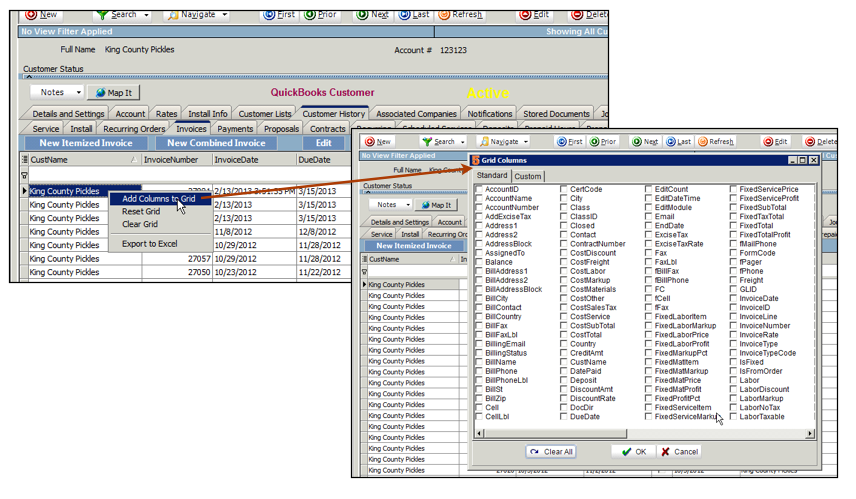Tick the InvoiceDate column checkbox
Viewport: 856px width, 499px height.
734,298
